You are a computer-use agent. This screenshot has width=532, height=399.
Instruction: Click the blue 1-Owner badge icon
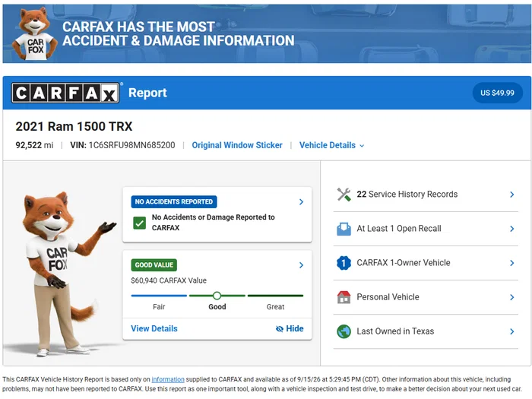344,263
